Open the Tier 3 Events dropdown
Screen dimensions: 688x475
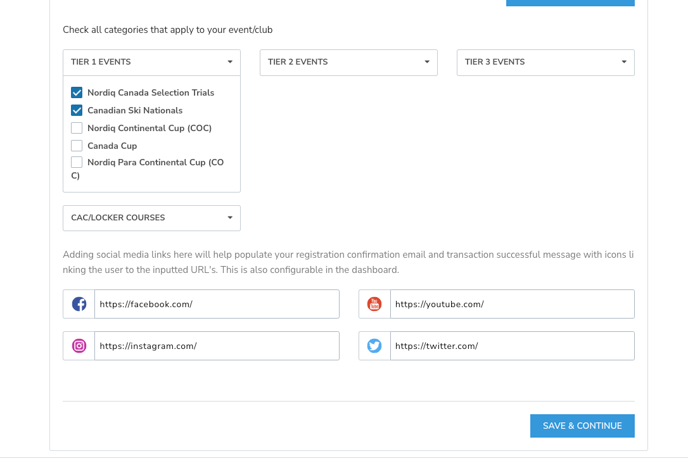click(545, 62)
